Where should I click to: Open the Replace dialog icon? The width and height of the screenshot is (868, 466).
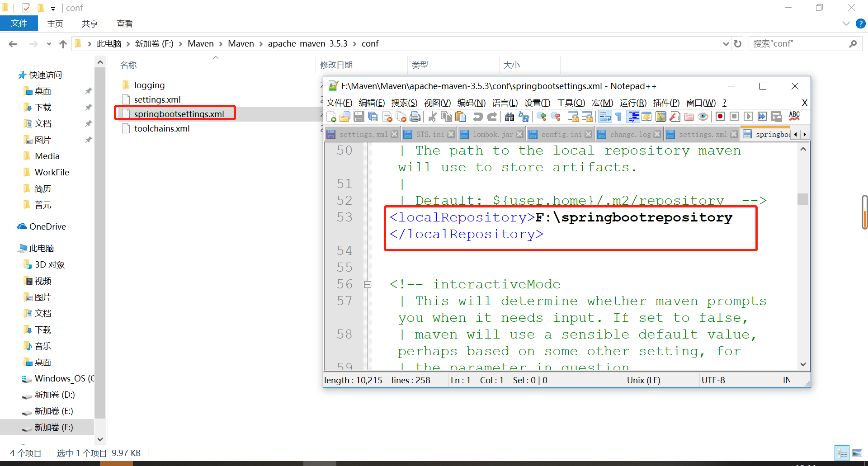pos(524,117)
